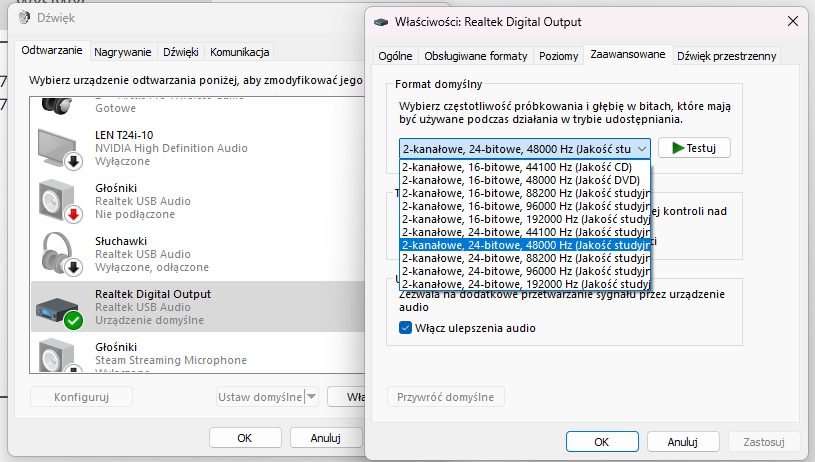Open the Poziomy tab
Screen dimensions: 815x462
[559, 56]
